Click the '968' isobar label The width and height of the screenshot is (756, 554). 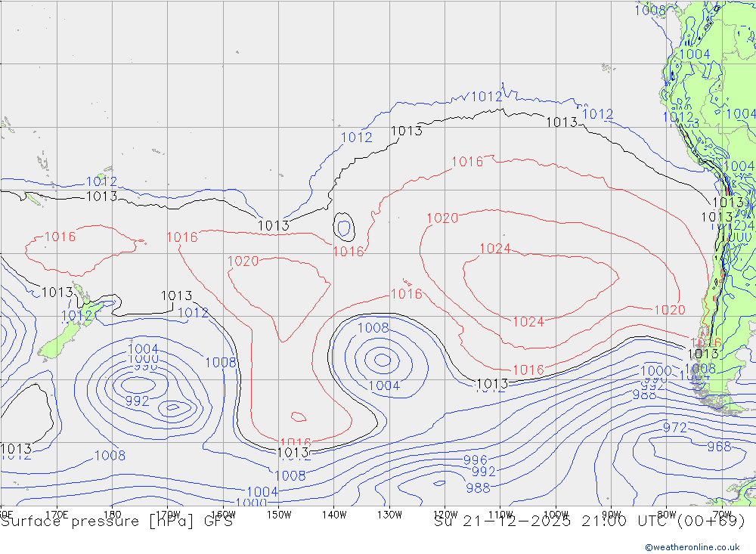pos(719,447)
